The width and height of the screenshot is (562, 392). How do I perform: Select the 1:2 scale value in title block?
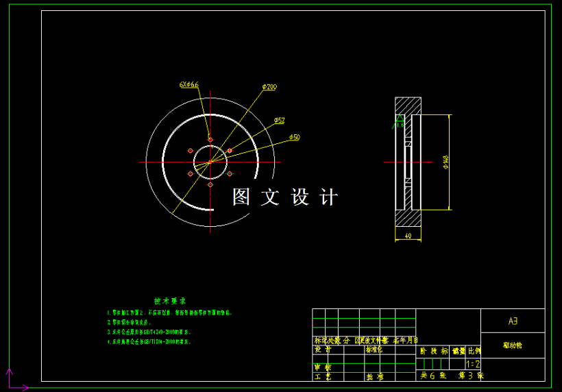tap(473, 365)
